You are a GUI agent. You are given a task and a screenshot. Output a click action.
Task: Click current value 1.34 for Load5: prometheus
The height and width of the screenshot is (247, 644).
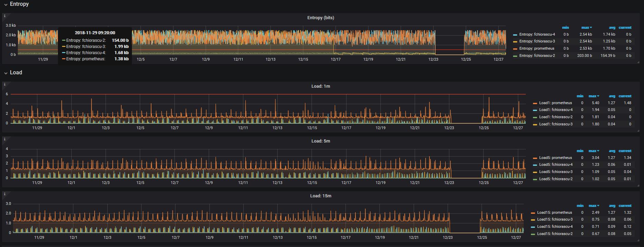(x=628, y=158)
